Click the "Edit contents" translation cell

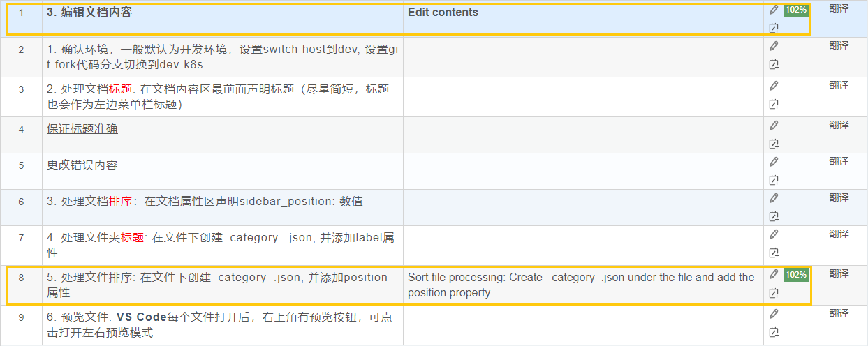click(x=583, y=19)
